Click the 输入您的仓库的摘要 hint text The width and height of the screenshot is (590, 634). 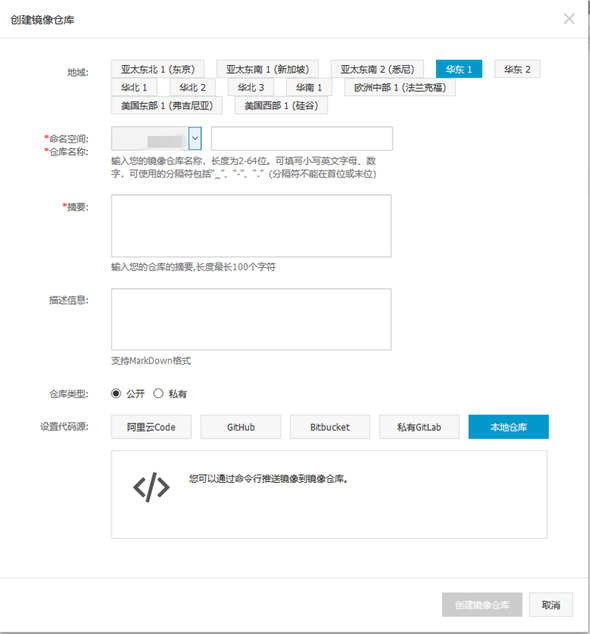pyautogui.click(x=193, y=267)
